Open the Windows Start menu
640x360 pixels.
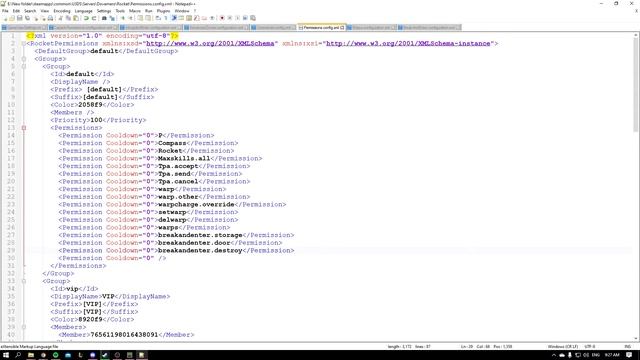tap(6, 355)
